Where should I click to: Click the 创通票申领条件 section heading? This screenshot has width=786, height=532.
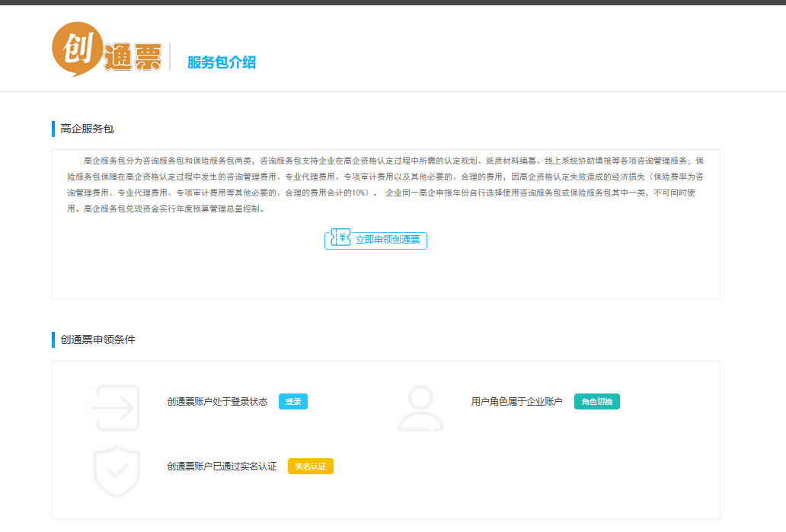coord(97,339)
